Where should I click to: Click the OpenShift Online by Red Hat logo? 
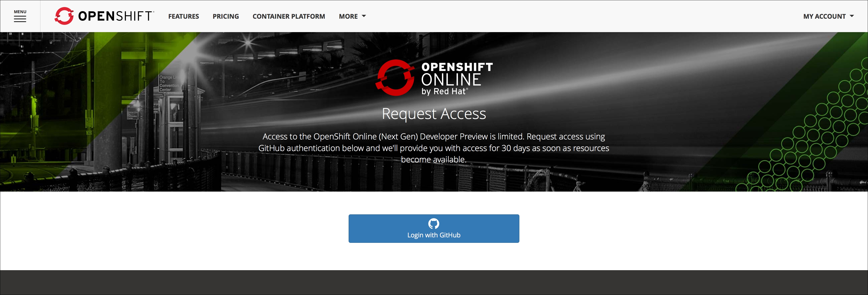[434, 78]
